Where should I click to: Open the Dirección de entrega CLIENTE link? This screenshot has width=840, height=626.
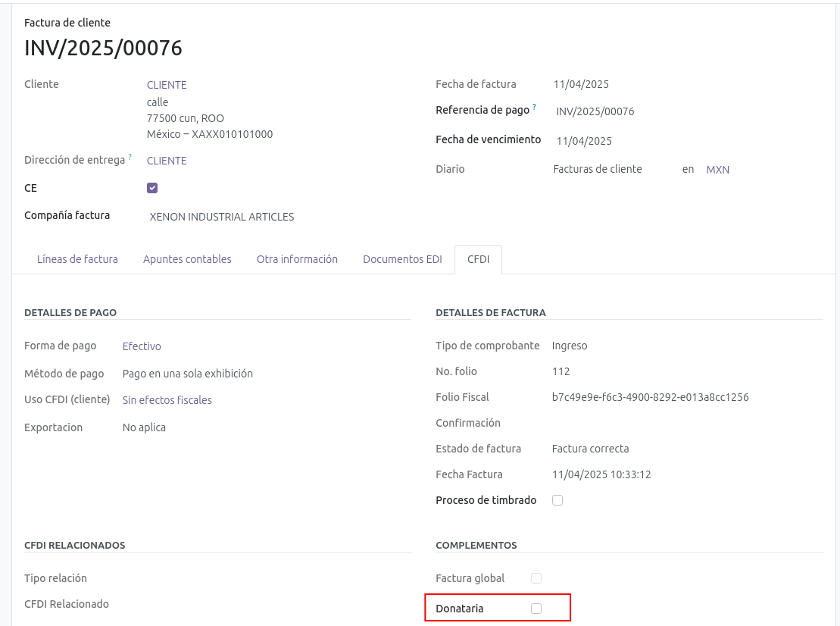click(167, 161)
